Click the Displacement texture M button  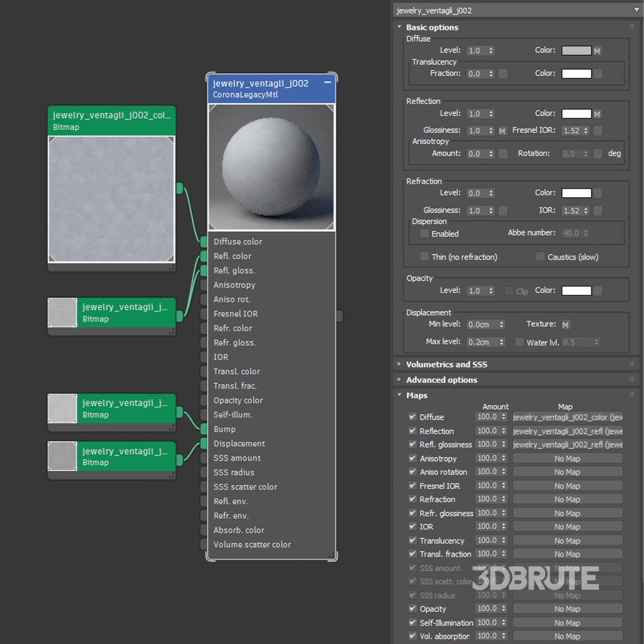(x=566, y=325)
